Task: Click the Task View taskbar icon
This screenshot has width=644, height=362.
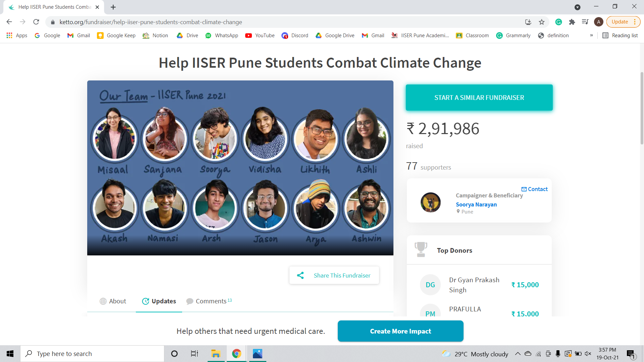Action: point(195,354)
